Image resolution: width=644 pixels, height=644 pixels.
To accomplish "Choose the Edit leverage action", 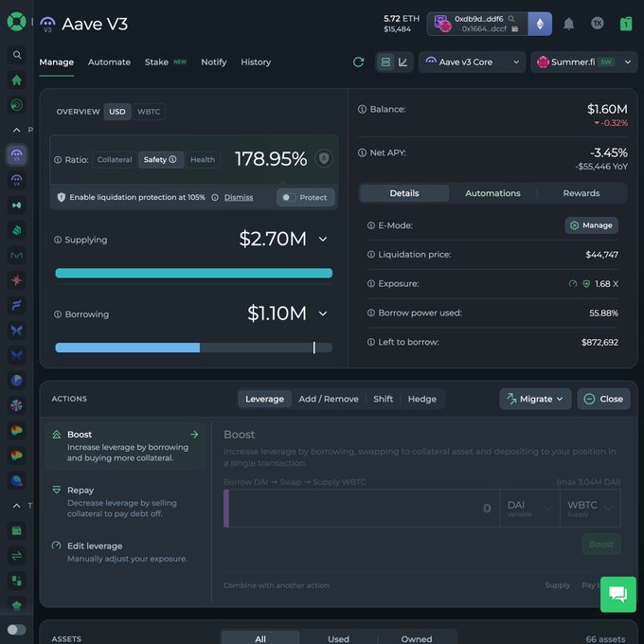I will point(125,552).
